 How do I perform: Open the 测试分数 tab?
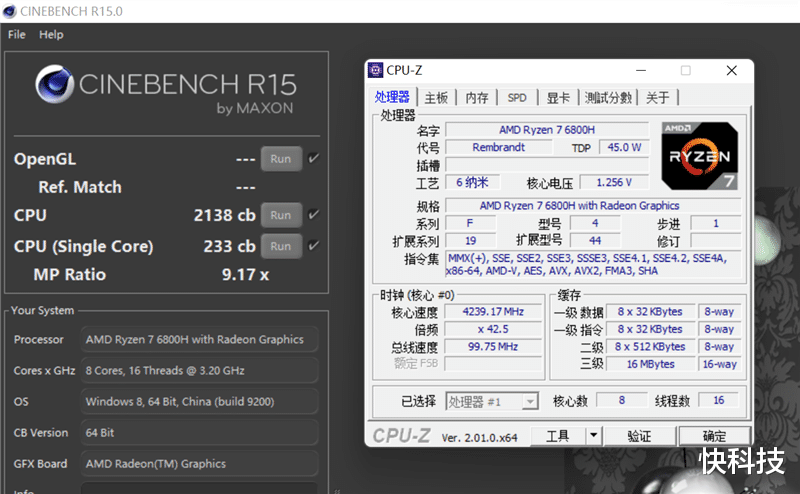point(608,98)
